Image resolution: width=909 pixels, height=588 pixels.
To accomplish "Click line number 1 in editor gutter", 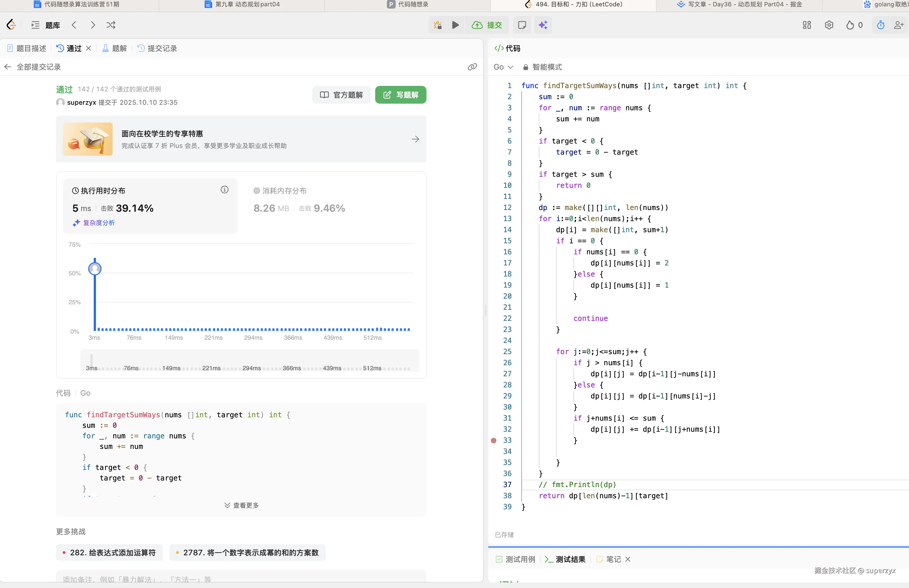I will (509, 85).
